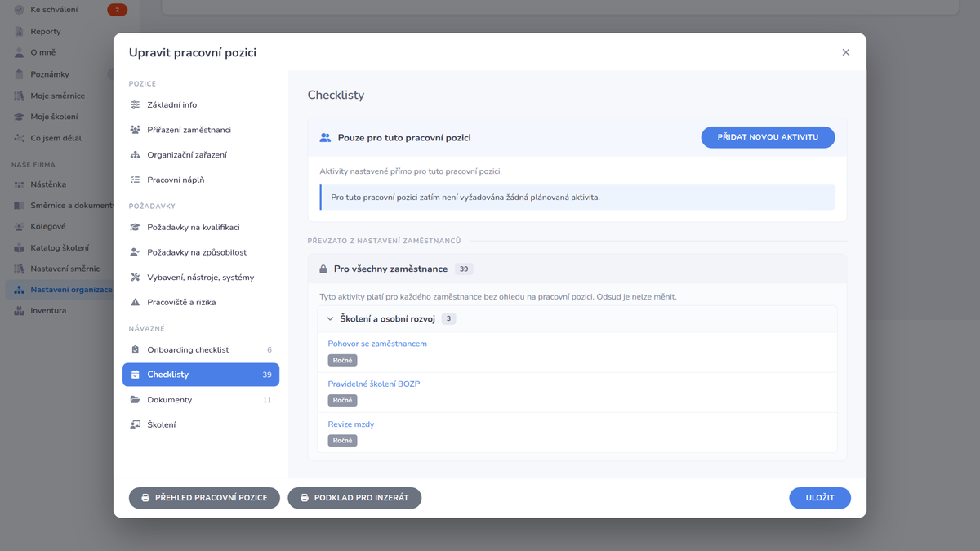
Task: Click Přehled pracovní pozice button
Action: (x=204, y=498)
